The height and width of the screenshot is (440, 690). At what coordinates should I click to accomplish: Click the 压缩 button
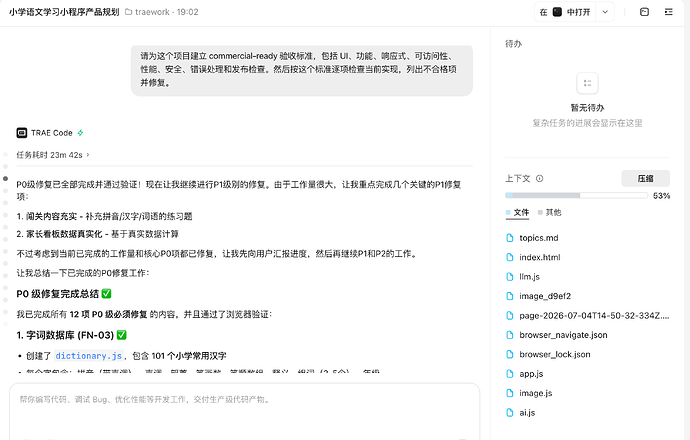[x=646, y=179]
